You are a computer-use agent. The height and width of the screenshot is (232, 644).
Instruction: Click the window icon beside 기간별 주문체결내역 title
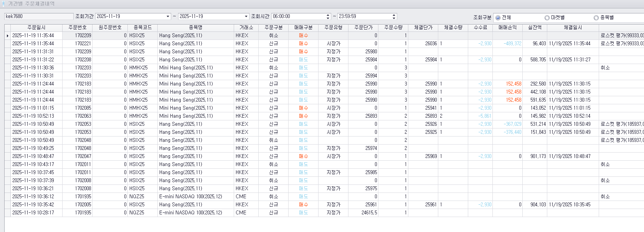(x=4, y=3)
